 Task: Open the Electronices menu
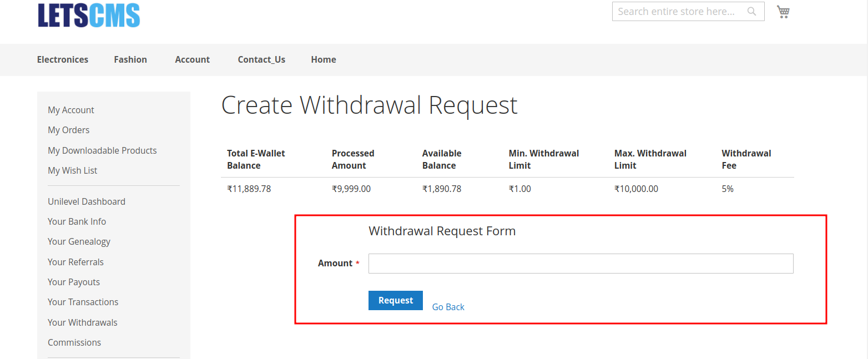tap(63, 59)
